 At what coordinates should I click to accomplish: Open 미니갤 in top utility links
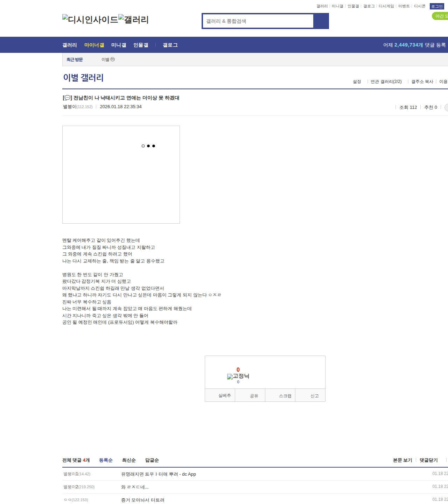pyautogui.click(x=337, y=6)
